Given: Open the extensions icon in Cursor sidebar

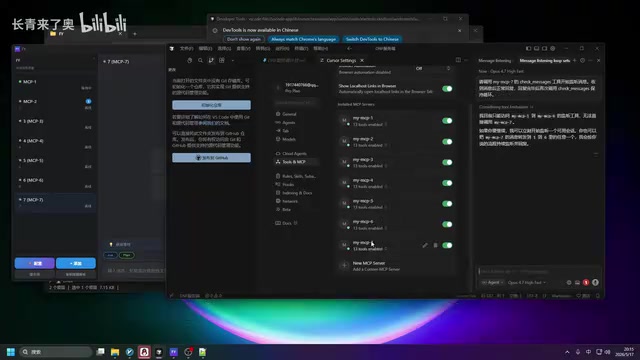Looking at the screenshot, I should tap(222, 60).
